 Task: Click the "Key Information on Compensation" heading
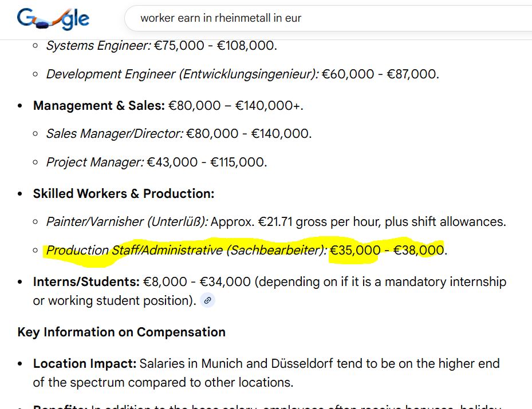click(x=121, y=332)
